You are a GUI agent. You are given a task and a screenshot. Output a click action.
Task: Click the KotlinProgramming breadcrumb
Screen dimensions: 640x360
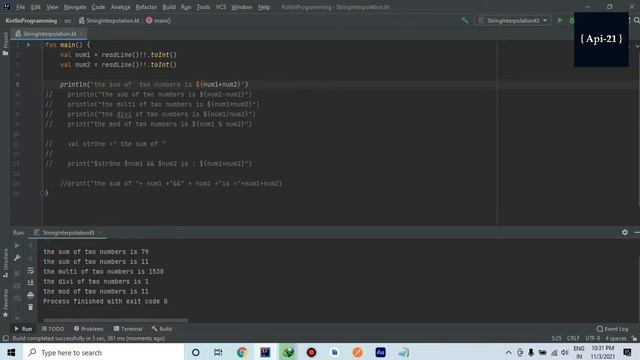click(31, 20)
